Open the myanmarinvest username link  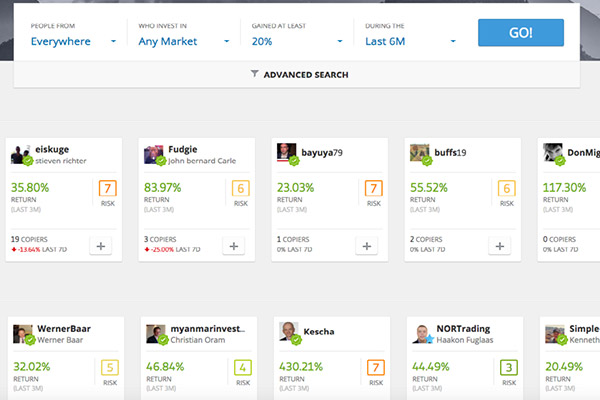[208, 329]
